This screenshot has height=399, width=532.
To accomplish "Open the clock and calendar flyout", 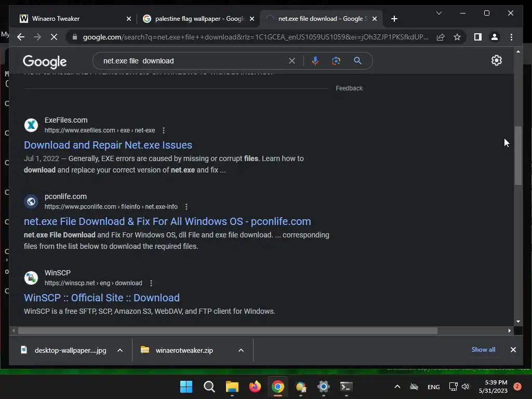I will tap(494, 387).
